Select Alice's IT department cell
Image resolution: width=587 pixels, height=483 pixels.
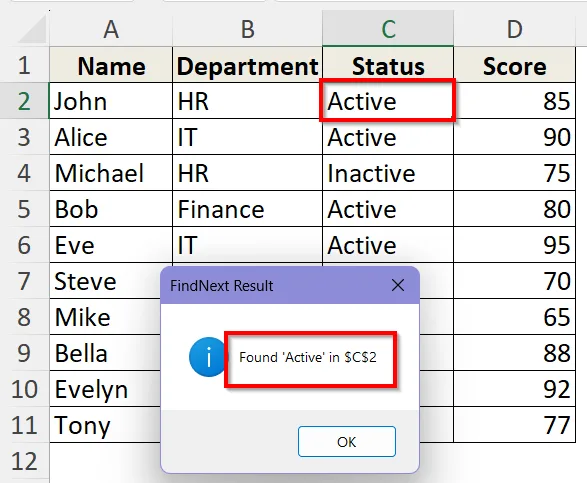coord(247,137)
